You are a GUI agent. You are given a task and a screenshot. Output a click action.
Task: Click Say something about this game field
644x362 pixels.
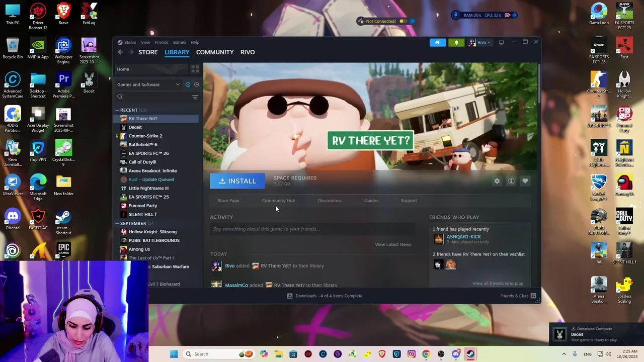point(312,229)
